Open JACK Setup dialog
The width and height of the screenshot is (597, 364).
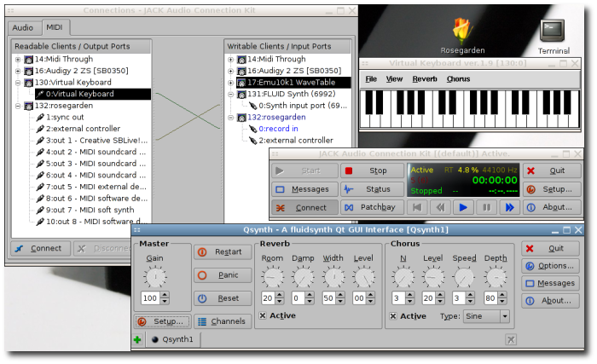click(x=552, y=189)
